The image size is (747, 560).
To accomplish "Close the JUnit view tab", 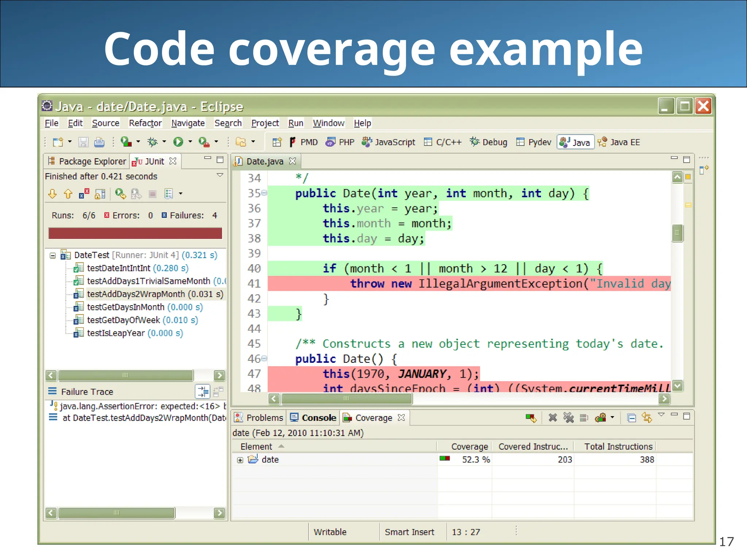I will pos(173,161).
